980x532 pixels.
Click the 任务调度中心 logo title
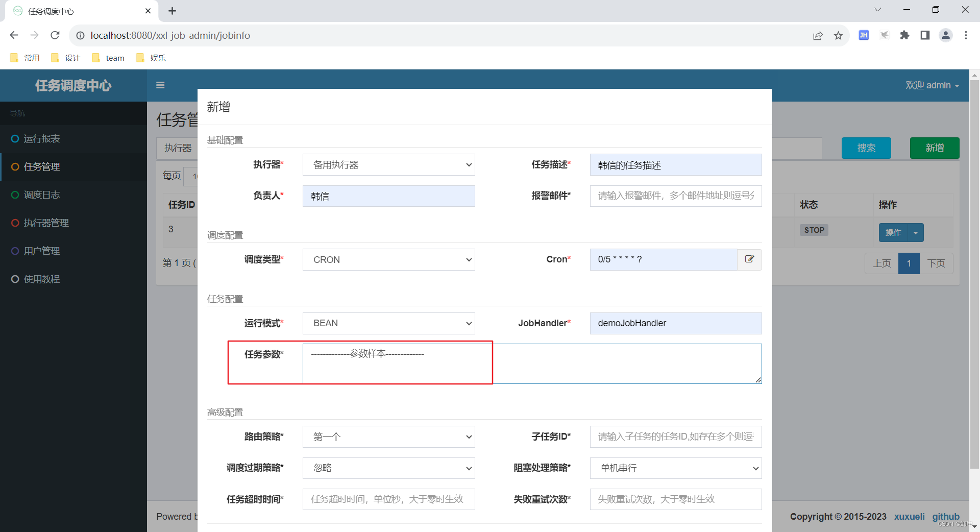coord(73,85)
